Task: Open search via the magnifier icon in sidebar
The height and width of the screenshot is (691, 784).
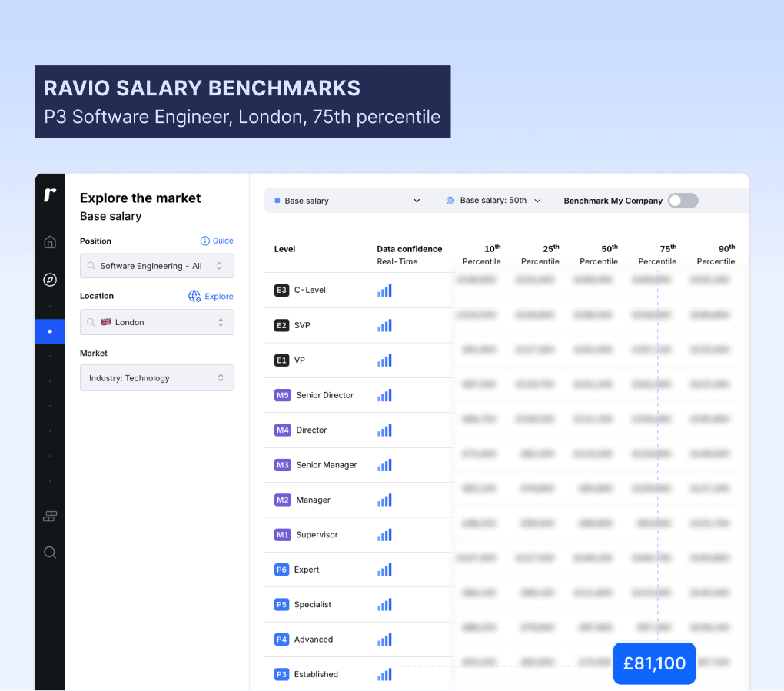Action: 49,552
